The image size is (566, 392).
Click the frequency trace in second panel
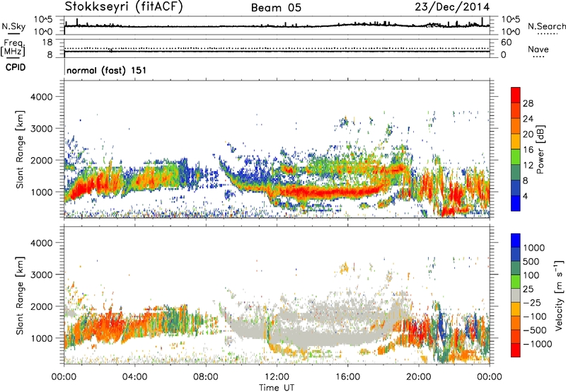pos(277,51)
